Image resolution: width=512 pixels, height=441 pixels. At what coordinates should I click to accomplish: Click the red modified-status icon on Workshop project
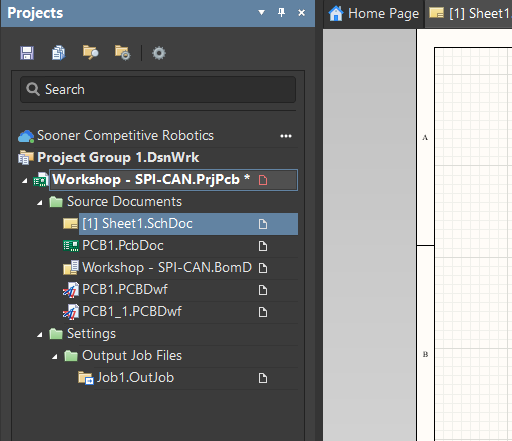[263, 180]
